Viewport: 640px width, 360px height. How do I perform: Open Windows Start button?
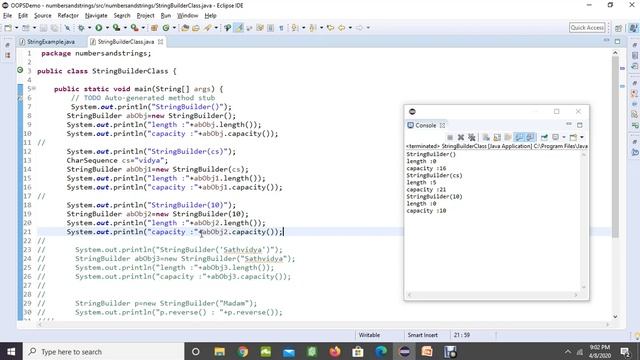click(11, 351)
